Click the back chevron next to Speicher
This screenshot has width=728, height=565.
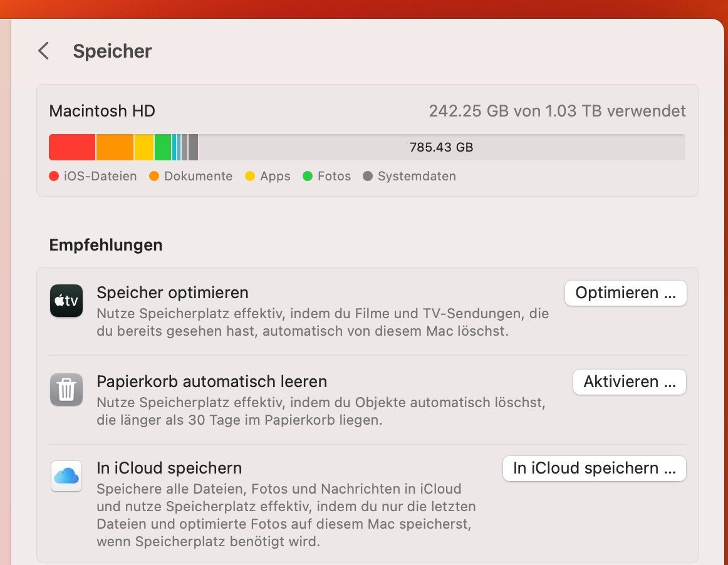tap(43, 51)
